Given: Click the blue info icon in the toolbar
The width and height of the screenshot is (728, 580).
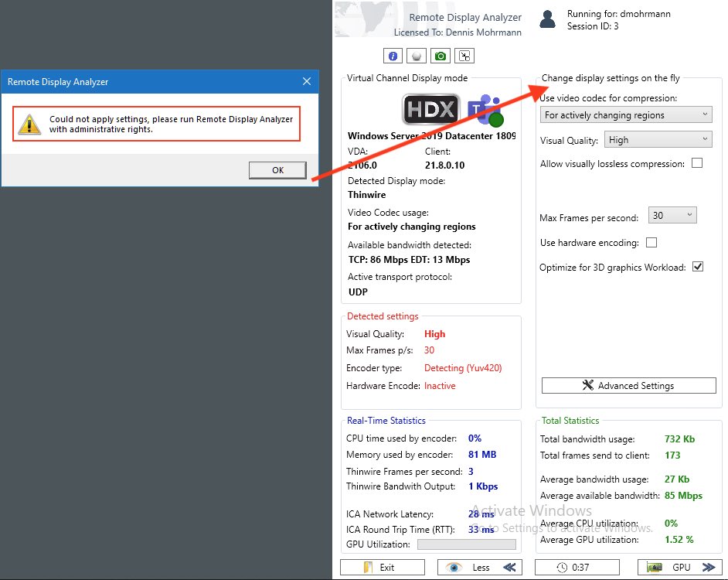Looking at the screenshot, I should pyautogui.click(x=393, y=55).
